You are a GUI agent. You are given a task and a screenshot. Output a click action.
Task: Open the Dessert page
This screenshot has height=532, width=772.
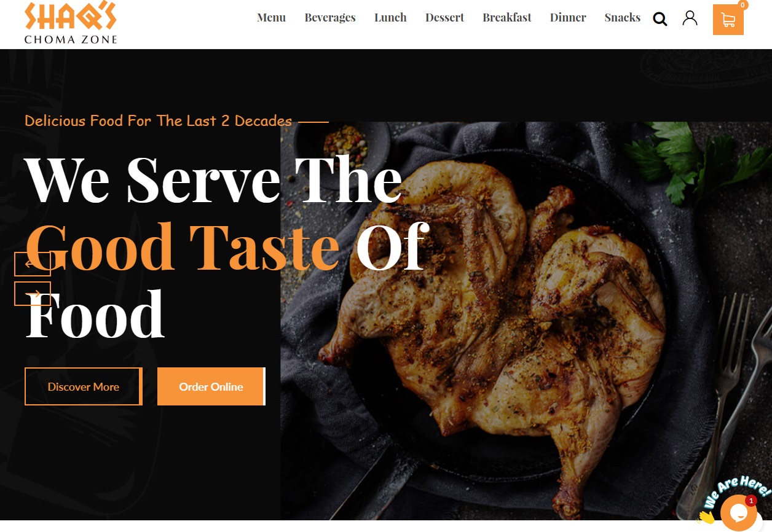tap(444, 18)
